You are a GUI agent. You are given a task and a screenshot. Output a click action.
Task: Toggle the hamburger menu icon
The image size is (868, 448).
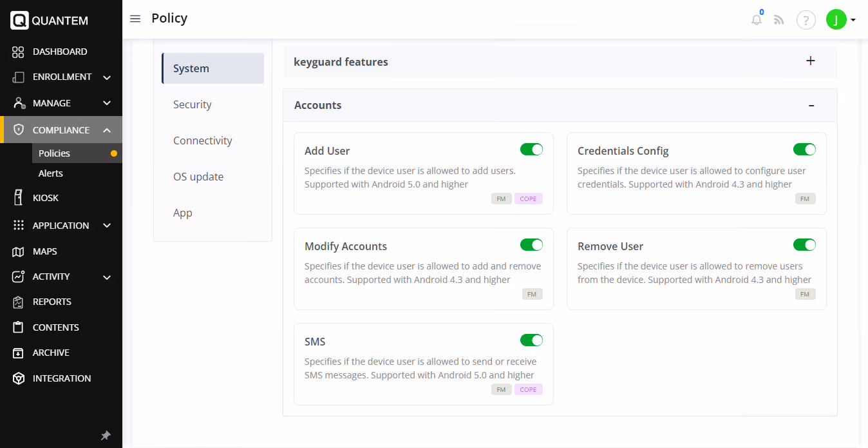coord(135,19)
